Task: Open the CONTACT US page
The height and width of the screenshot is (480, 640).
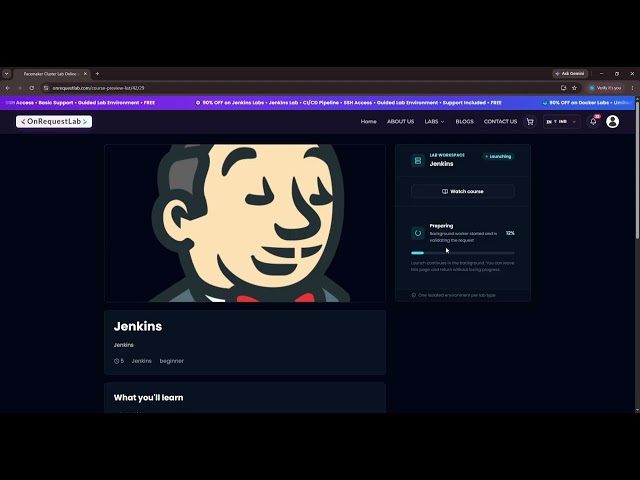Action: tap(500, 122)
